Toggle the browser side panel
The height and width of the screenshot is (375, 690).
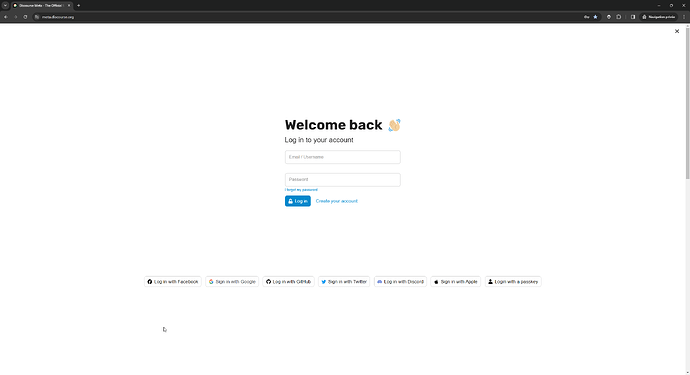(633, 17)
